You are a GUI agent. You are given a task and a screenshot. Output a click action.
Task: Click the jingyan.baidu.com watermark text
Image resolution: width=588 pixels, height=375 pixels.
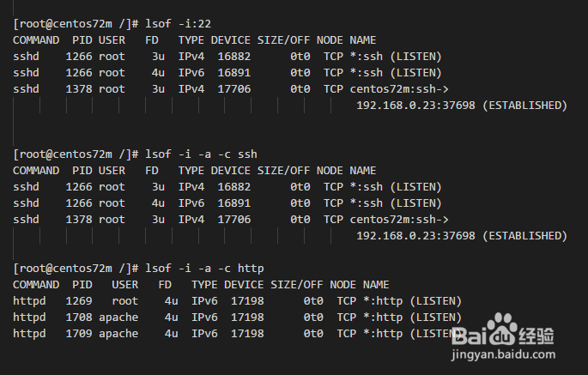tap(503, 354)
